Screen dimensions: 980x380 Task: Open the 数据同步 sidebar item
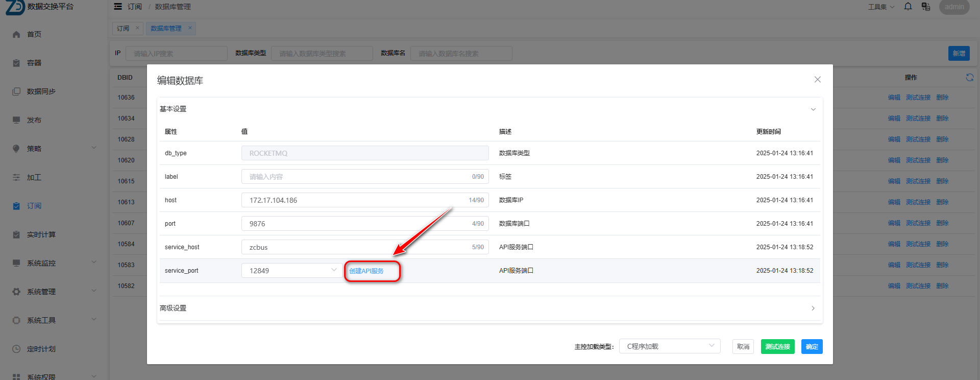[x=41, y=91]
